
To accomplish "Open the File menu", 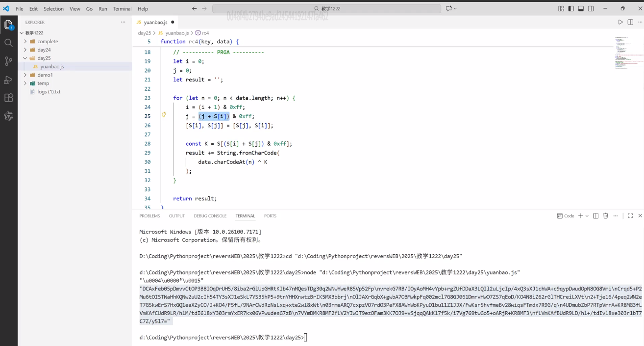I will [20, 8].
